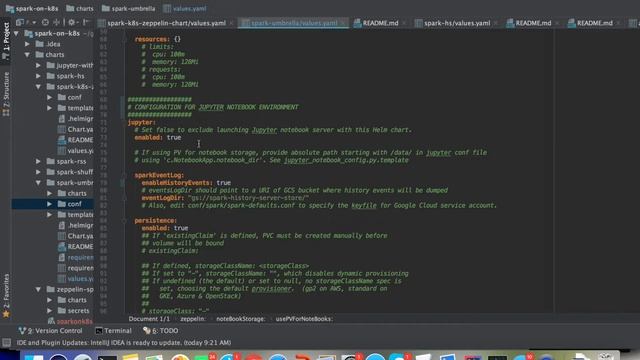Click the .idea folder icon
The width and height of the screenshot is (640, 360).
[40, 44]
